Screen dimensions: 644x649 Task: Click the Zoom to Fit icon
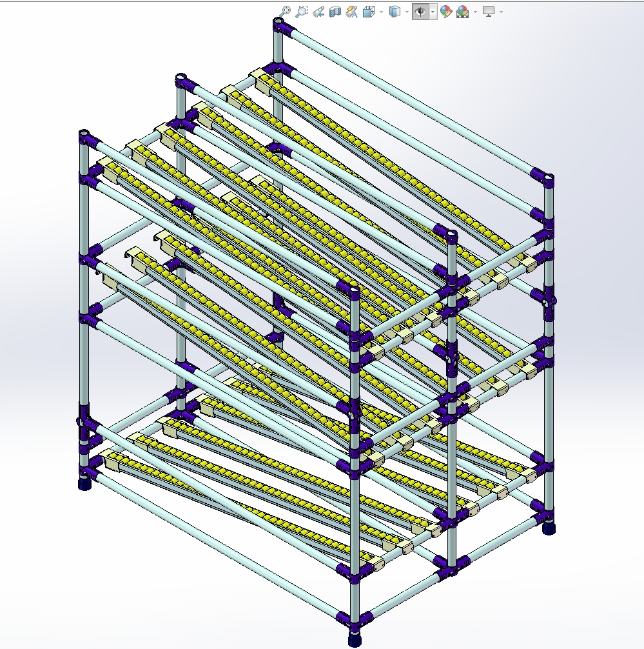(285, 12)
